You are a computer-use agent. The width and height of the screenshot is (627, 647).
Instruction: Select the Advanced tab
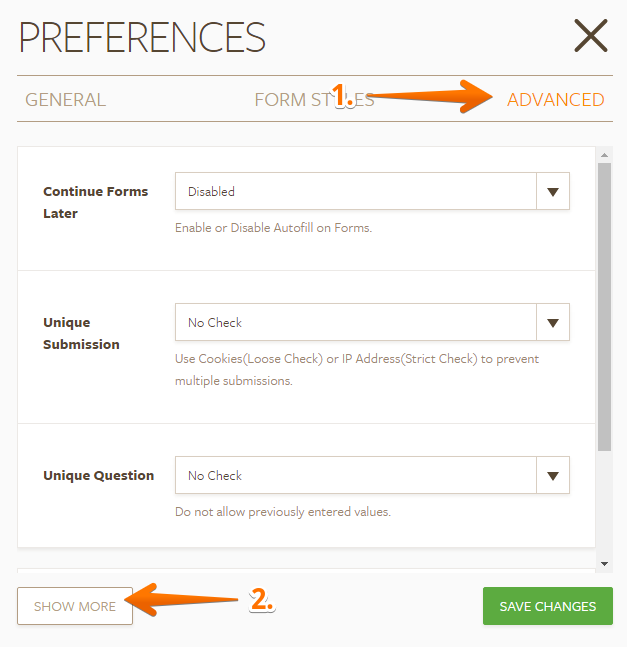[x=555, y=100]
